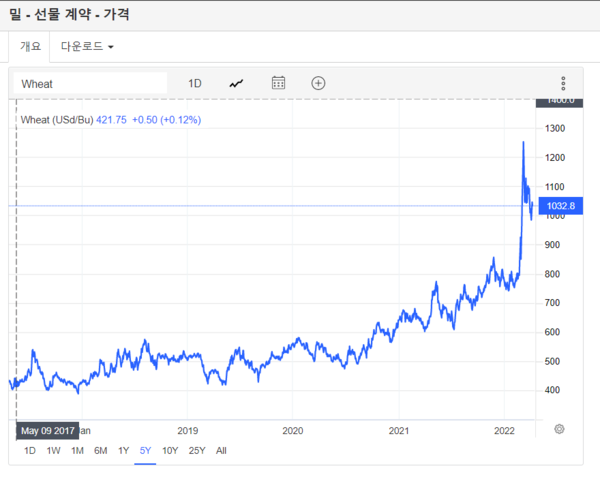Screen dimensions: 600x477
Task: Click the add comparison plus icon
Action: [318, 83]
